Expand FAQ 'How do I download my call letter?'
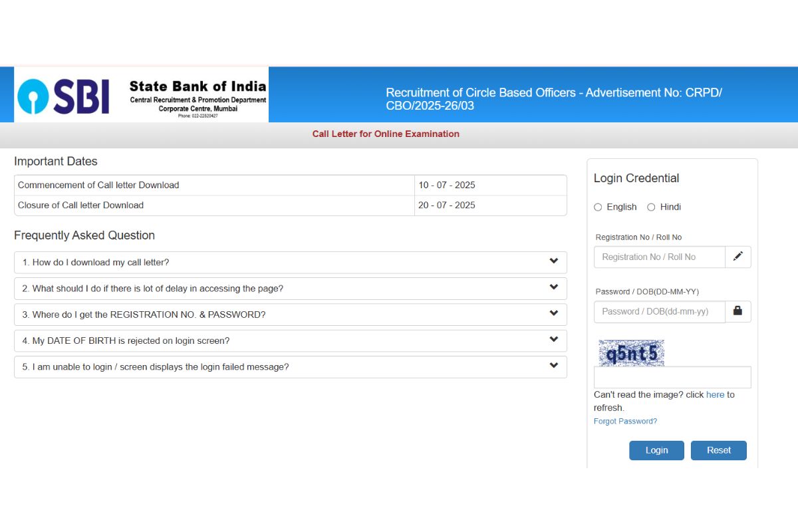Screen dimensions: 798x532 (x=291, y=262)
